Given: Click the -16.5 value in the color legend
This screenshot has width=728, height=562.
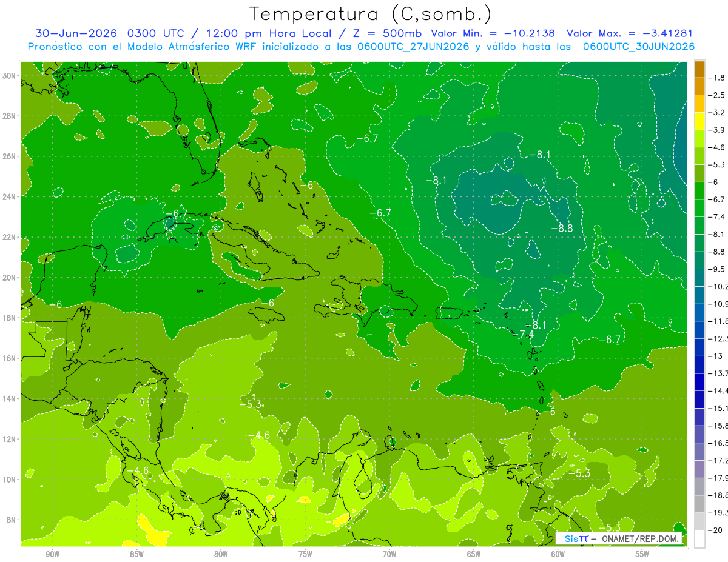Looking at the screenshot, I should 718,443.
